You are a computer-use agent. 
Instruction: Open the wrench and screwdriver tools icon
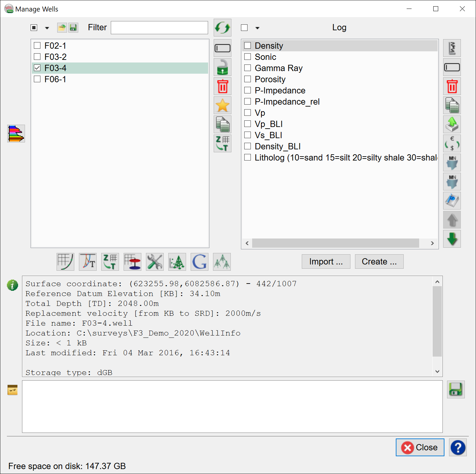pyautogui.click(x=155, y=262)
